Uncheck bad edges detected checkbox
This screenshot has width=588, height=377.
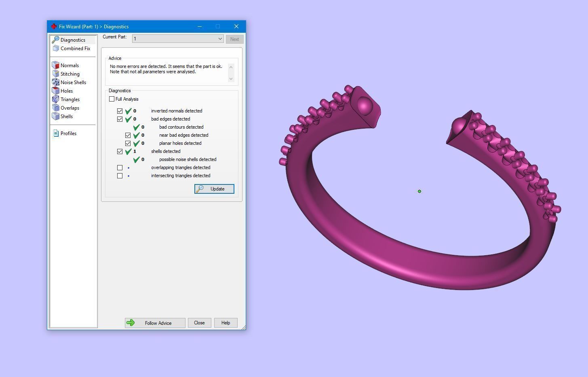coord(120,119)
